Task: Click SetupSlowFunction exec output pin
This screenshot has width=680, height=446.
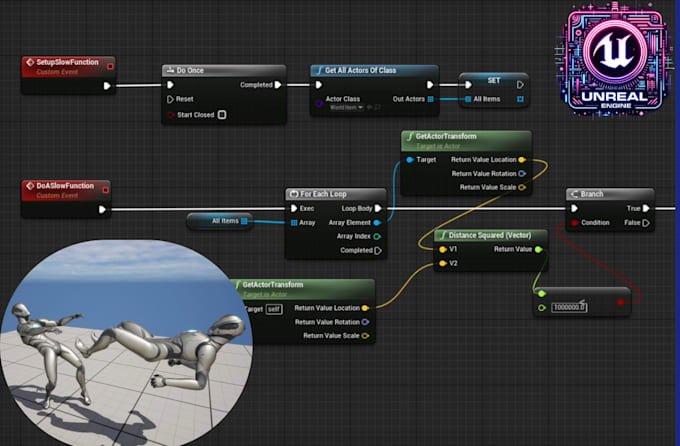Action: [x=107, y=86]
